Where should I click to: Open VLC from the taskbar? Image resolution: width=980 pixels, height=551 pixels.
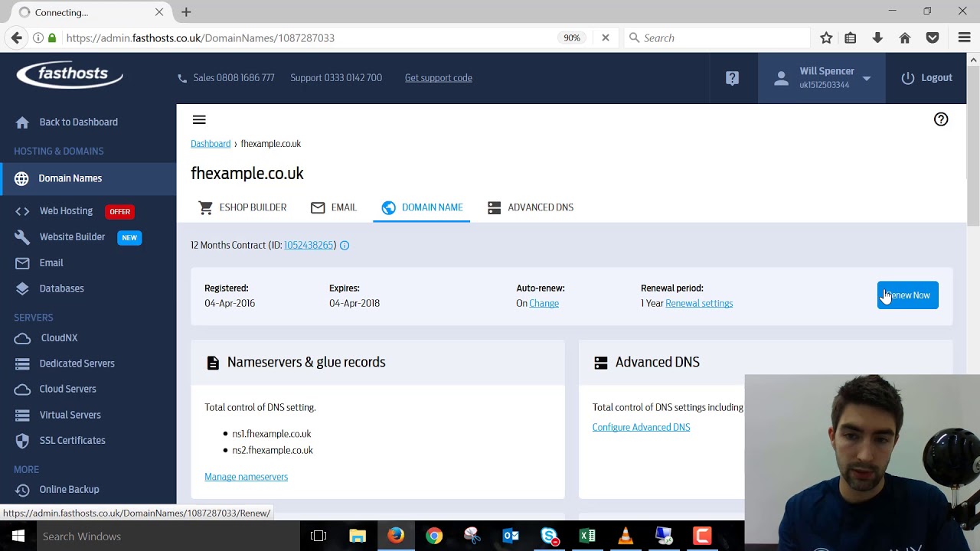click(626, 536)
